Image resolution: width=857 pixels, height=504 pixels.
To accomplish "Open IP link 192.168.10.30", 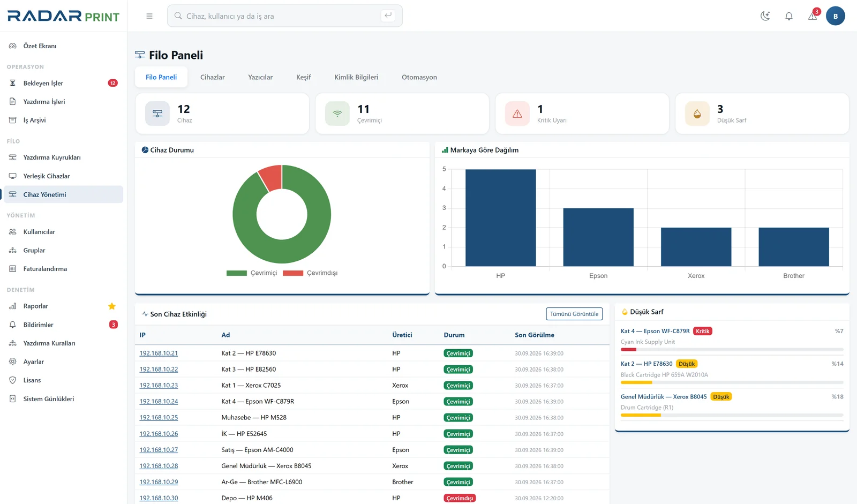I will [x=159, y=498].
